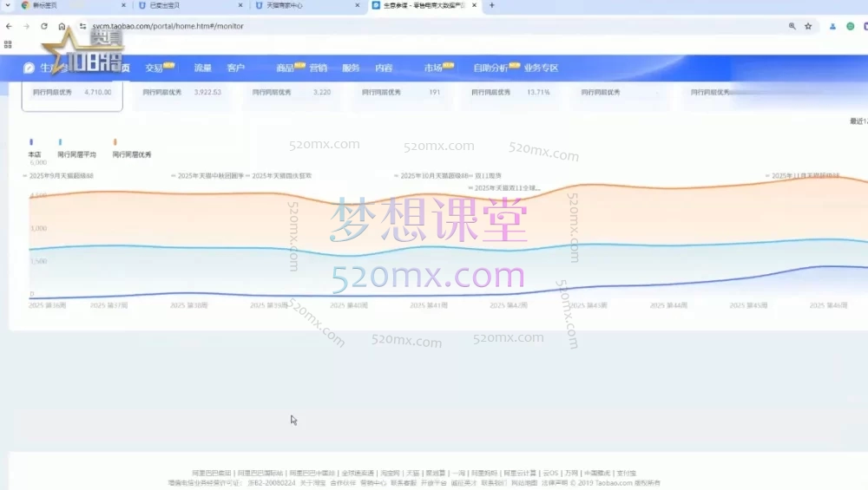Toggle the 同行同层优秀 legend series
This screenshot has width=868, height=490.
[x=132, y=149]
